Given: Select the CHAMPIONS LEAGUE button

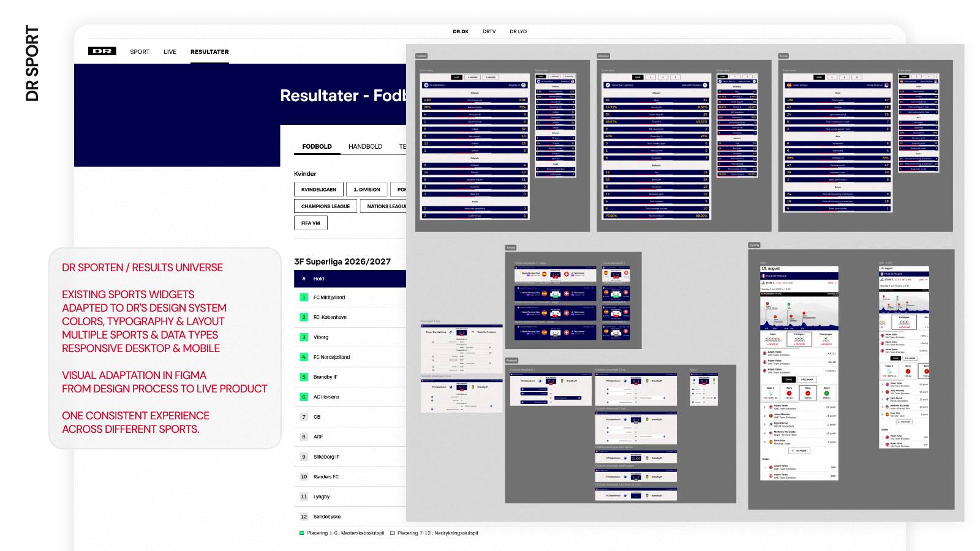Looking at the screenshot, I should click(325, 206).
